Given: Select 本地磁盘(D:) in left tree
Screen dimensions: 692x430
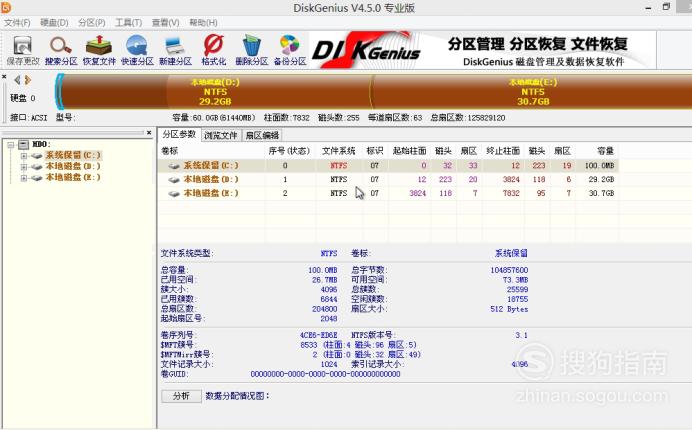Looking at the screenshot, I should [x=73, y=166].
